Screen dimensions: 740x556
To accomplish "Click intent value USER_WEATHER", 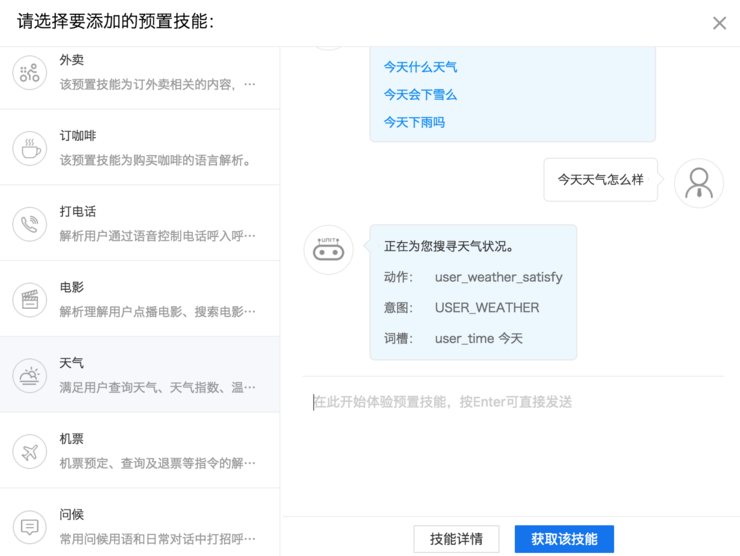I will pos(487,308).
